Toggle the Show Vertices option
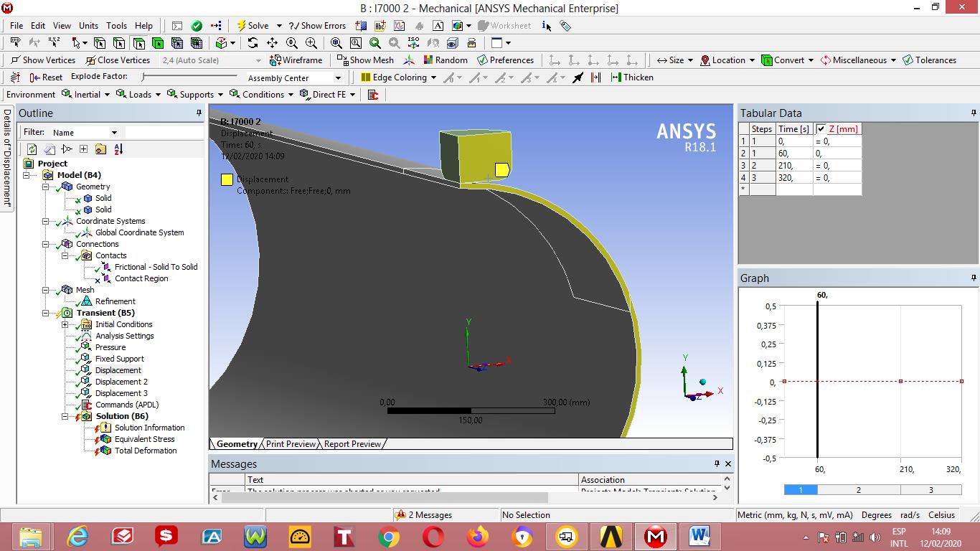980x551 pixels. (x=42, y=60)
